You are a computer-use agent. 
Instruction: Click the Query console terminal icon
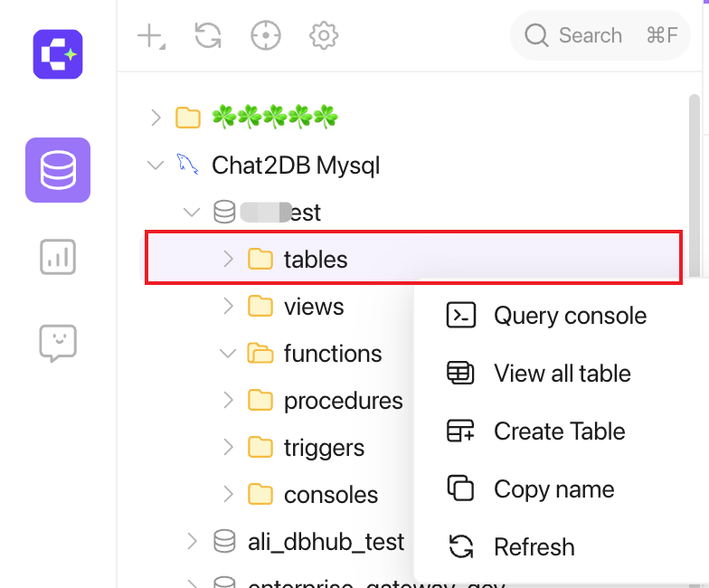point(461,315)
